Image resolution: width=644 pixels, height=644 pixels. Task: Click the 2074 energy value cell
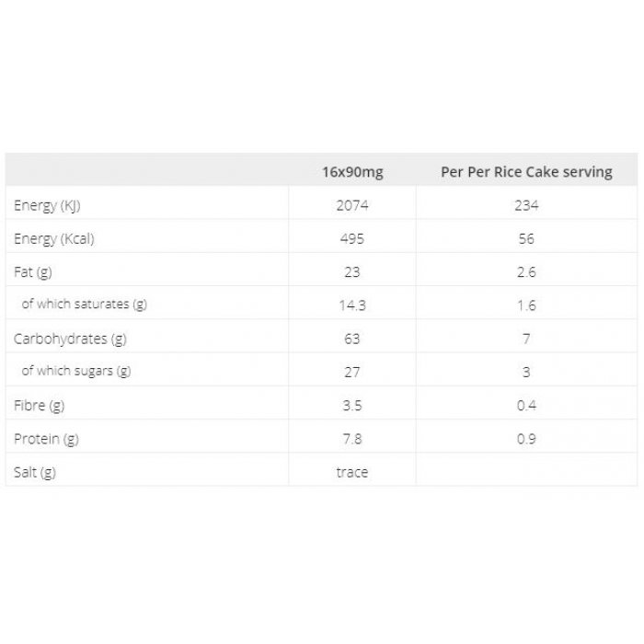(x=352, y=205)
